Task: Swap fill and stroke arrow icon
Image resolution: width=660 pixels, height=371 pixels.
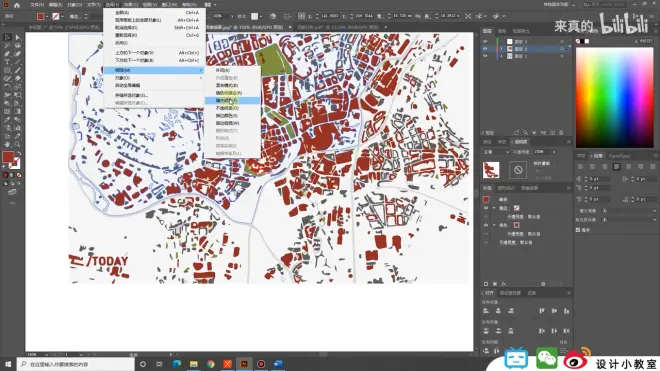Action: pos(19,153)
